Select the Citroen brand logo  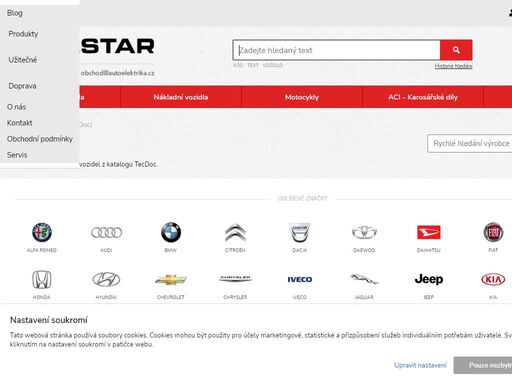pyautogui.click(x=235, y=232)
